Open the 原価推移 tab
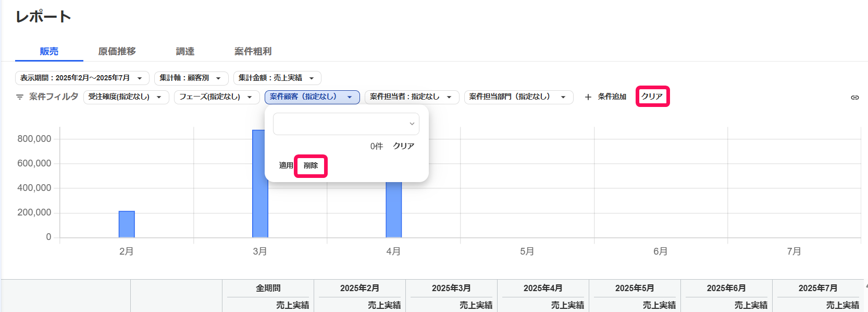This screenshot has width=868, height=312. coord(117,51)
